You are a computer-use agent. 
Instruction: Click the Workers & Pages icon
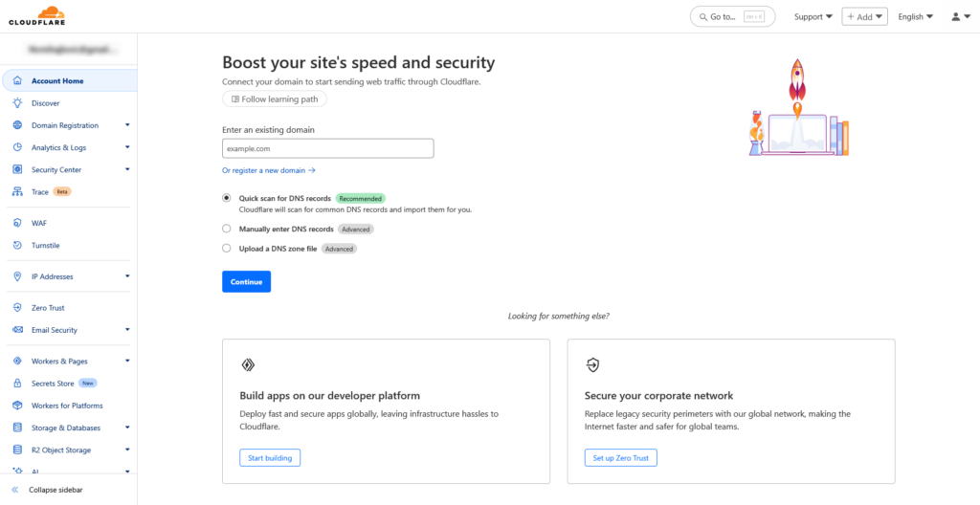(x=17, y=361)
